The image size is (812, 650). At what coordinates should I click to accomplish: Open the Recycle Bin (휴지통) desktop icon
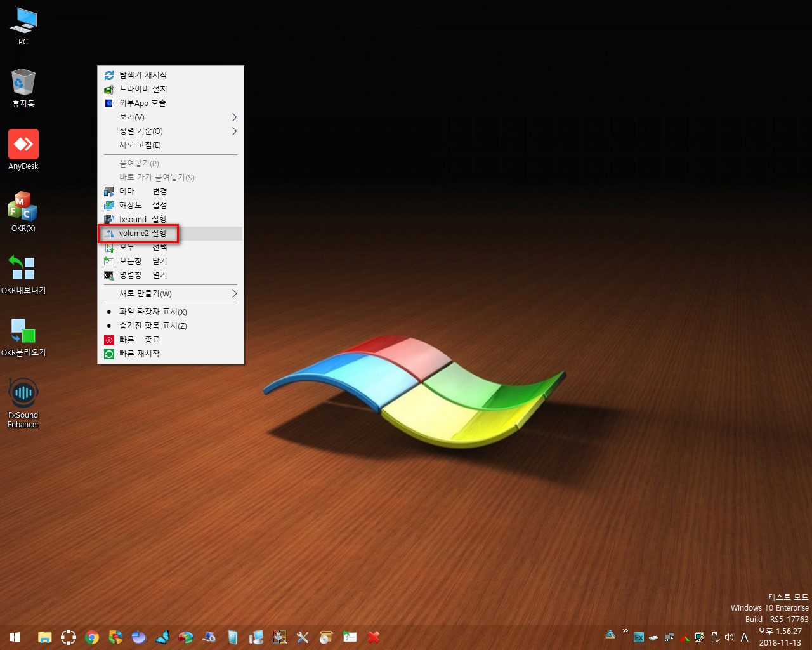pos(23,88)
